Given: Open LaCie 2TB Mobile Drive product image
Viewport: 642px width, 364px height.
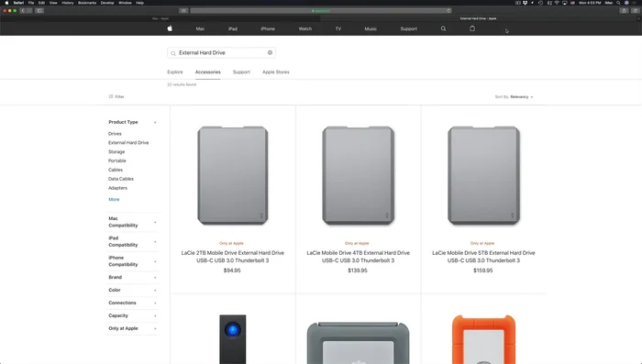Looking at the screenshot, I should [233, 176].
